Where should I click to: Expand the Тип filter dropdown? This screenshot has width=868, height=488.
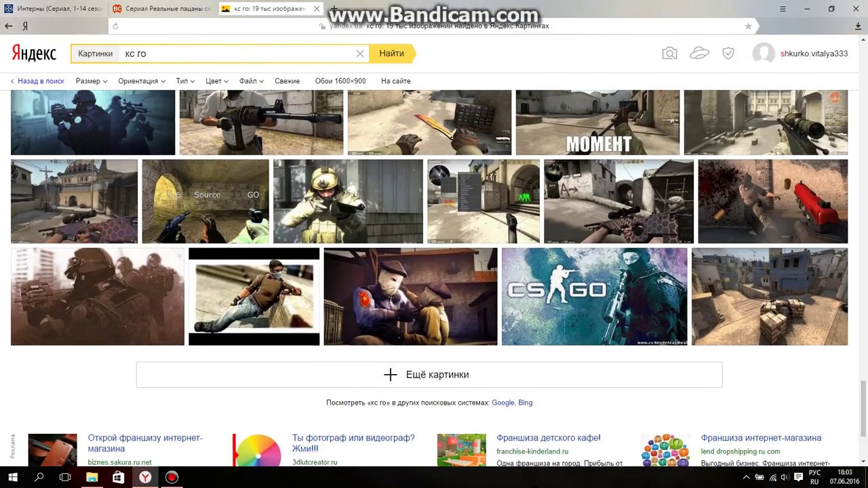tap(185, 81)
